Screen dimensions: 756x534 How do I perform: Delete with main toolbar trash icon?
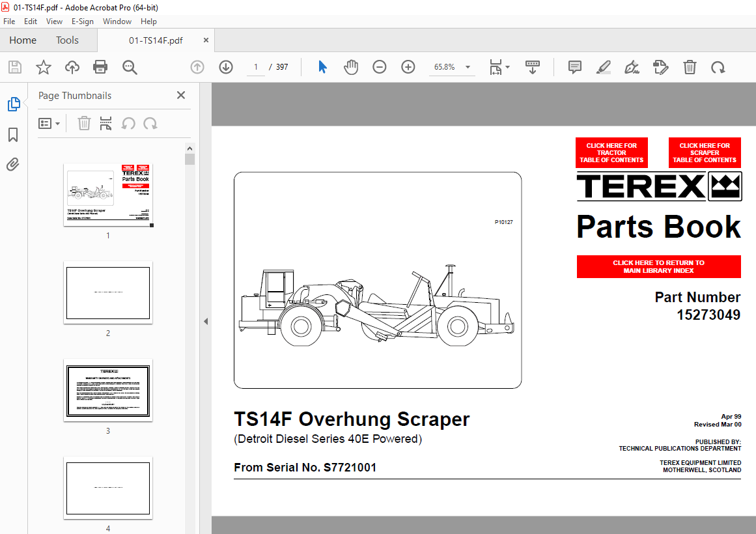(x=690, y=67)
